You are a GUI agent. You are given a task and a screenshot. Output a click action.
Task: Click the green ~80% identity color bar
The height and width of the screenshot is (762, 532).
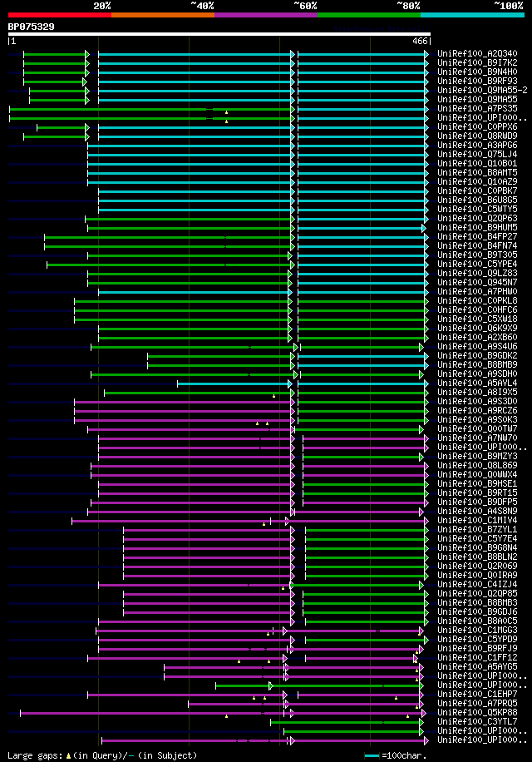tap(369, 15)
